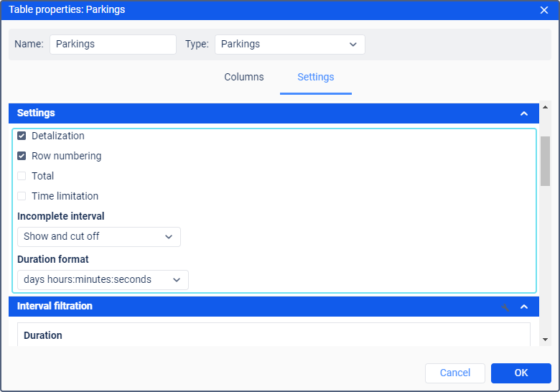Image resolution: width=560 pixels, height=392 pixels.
Task: Check the Time limitation option
Action: (x=22, y=196)
